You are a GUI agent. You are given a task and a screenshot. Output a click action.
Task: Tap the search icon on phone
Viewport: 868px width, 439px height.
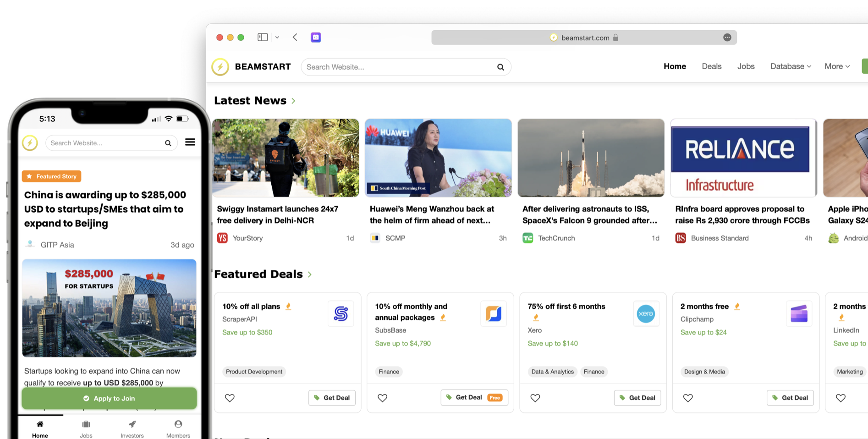[x=168, y=143]
